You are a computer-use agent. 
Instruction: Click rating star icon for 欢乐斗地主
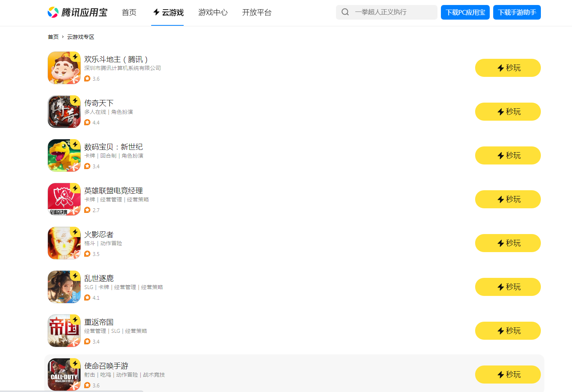click(87, 78)
